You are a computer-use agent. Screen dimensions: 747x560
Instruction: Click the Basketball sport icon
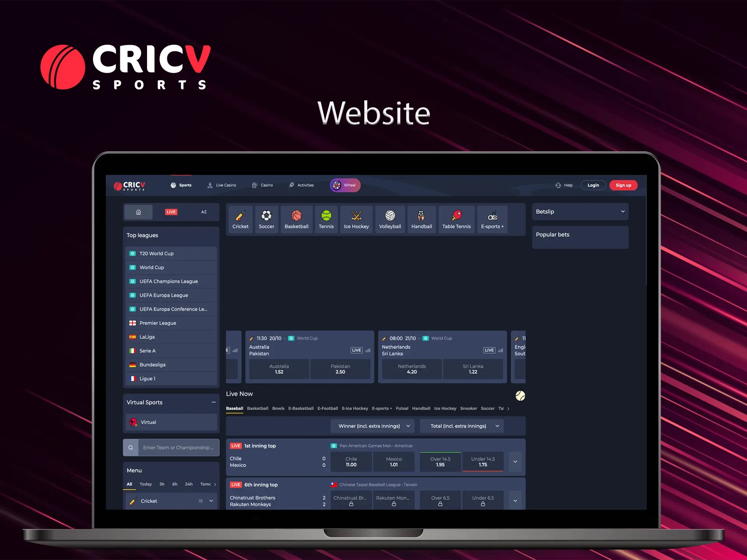click(x=296, y=218)
